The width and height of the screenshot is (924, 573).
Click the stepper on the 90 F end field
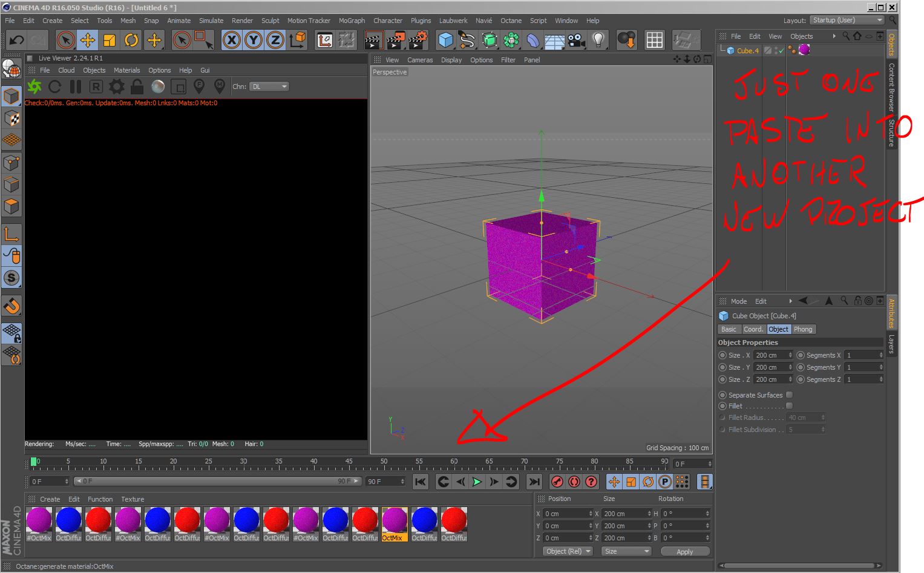(x=402, y=482)
